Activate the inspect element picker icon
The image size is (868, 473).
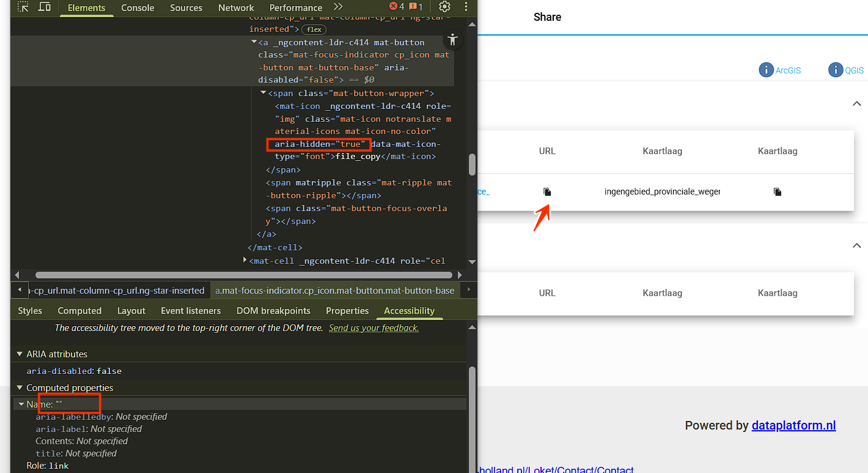[23, 7]
